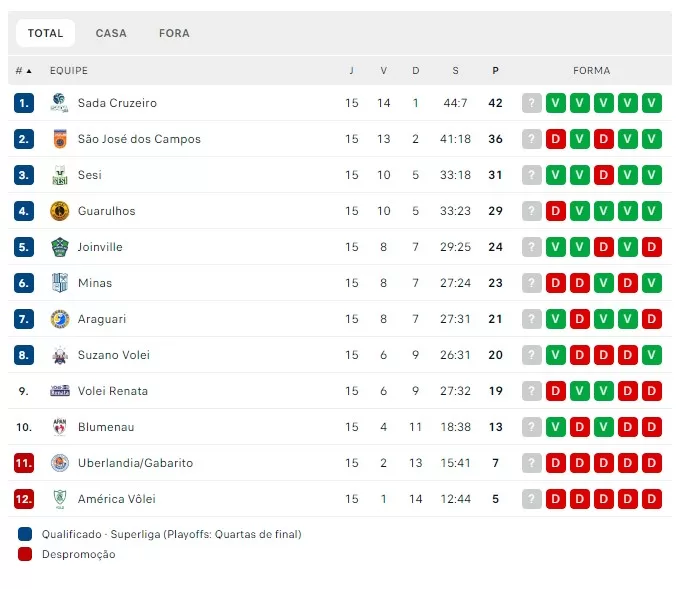Viewport: 683px width, 589px height.
Task: Click the Guarulhos team logo
Action: (59, 211)
